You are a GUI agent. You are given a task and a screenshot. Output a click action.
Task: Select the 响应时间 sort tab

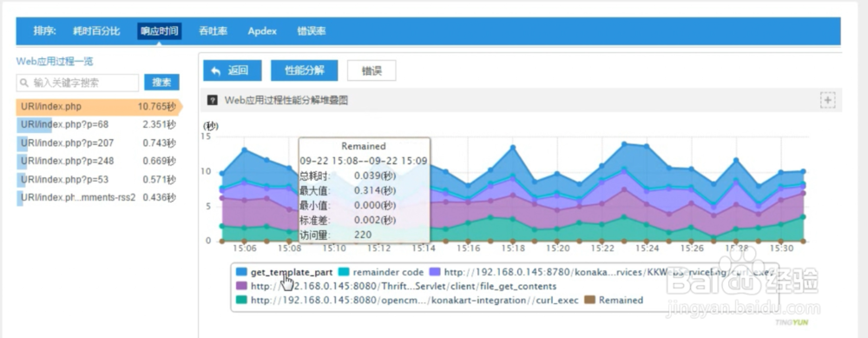(x=160, y=31)
